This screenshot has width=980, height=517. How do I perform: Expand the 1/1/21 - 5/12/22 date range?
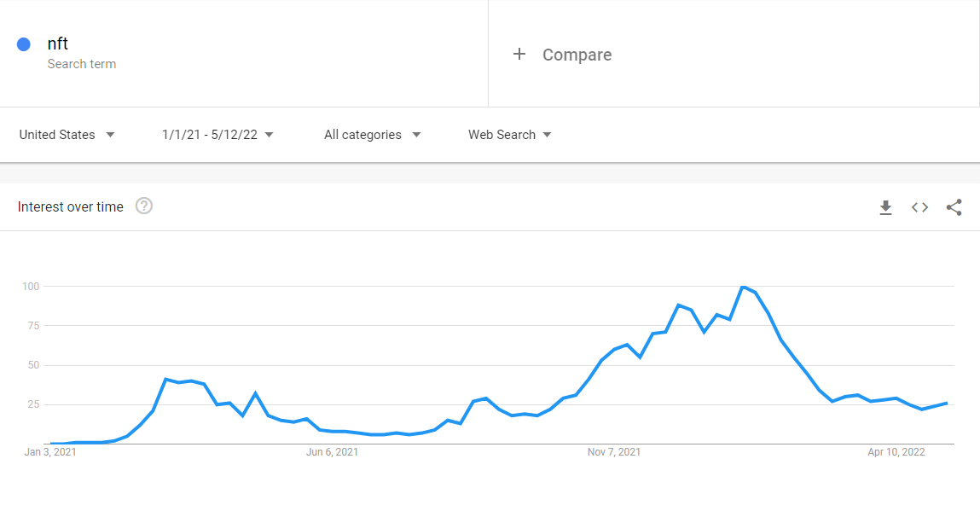pos(217,135)
